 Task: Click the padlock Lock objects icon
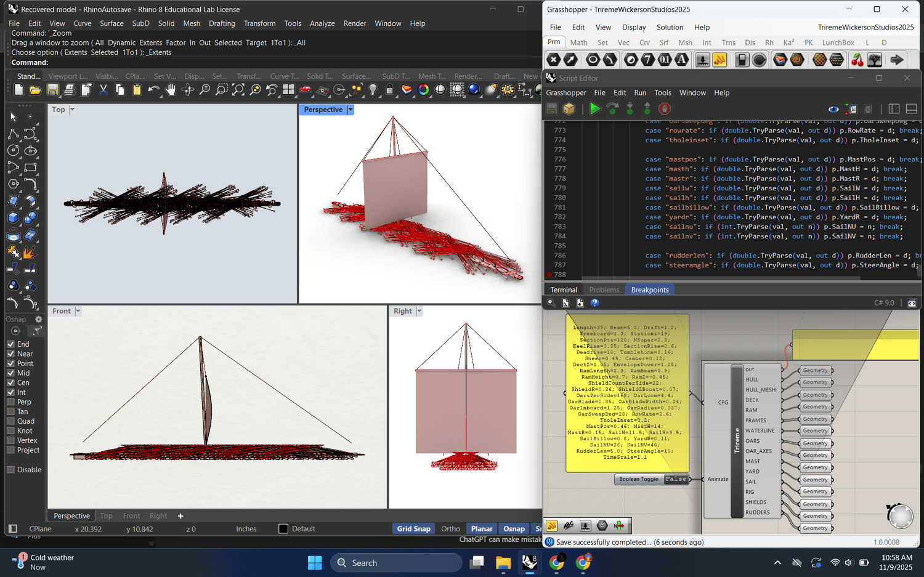[x=389, y=90]
